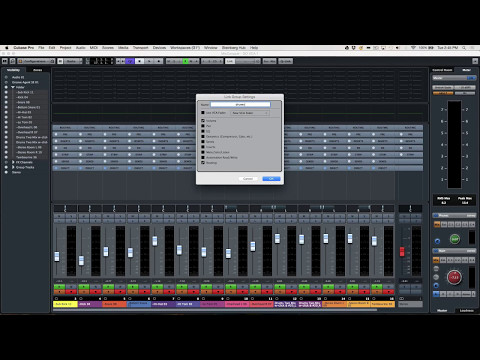Screen dimensions: 480x360
Task: Expand the FX Channels tree item
Action: click(x=13, y=162)
